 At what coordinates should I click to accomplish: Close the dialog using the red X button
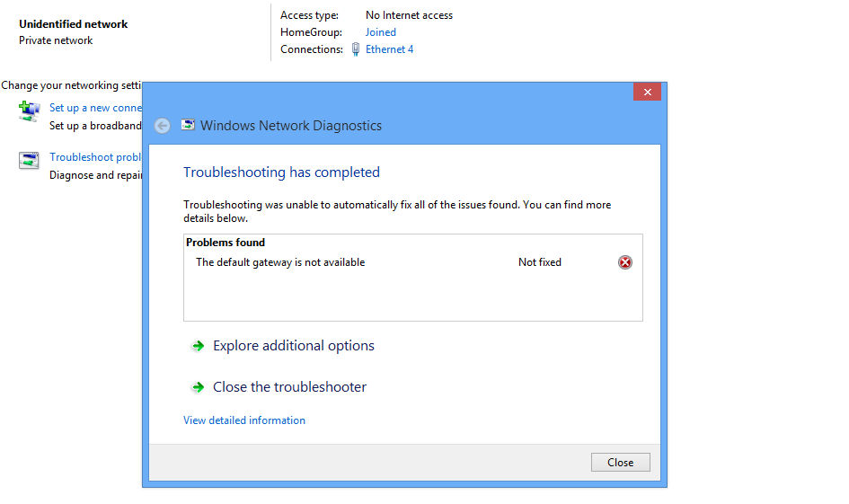(x=647, y=92)
